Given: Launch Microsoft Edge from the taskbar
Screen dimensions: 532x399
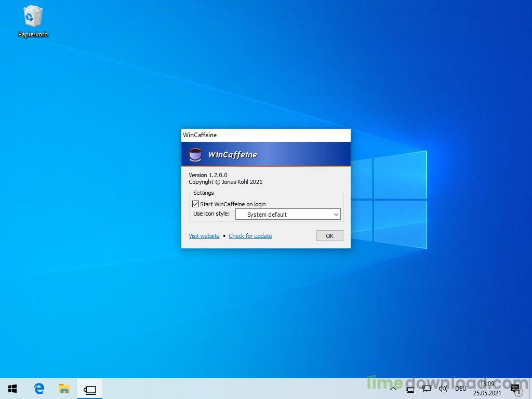Looking at the screenshot, I should coord(39,389).
